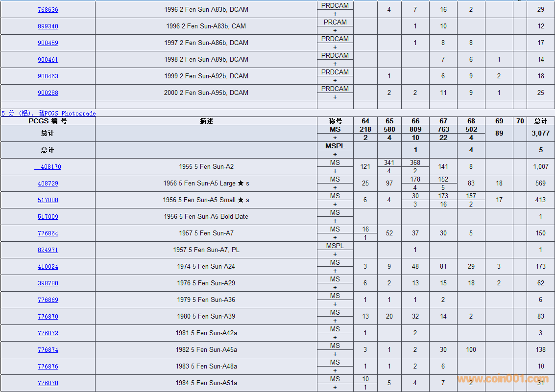Open PCGS number 768636 link

(48, 10)
